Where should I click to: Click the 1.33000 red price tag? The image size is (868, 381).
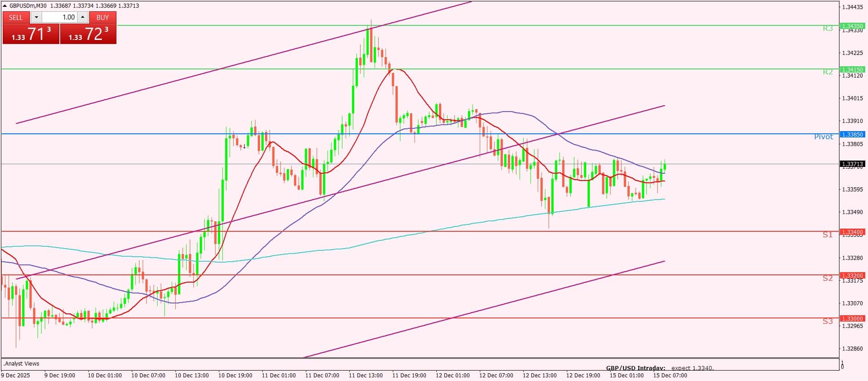coord(852,318)
